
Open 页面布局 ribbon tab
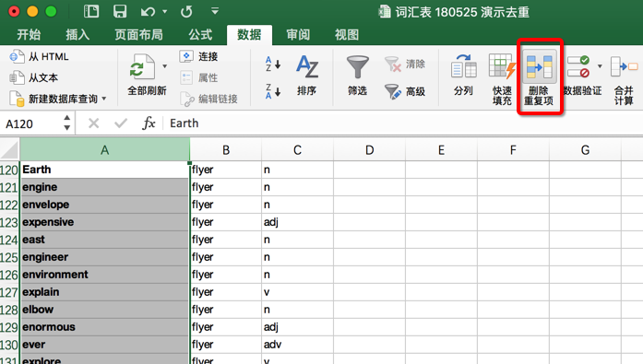click(138, 35)
